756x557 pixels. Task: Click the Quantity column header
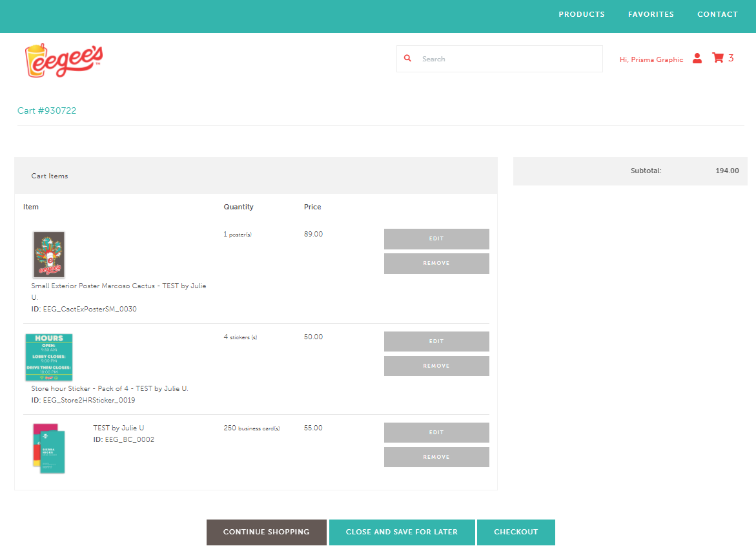239,207
